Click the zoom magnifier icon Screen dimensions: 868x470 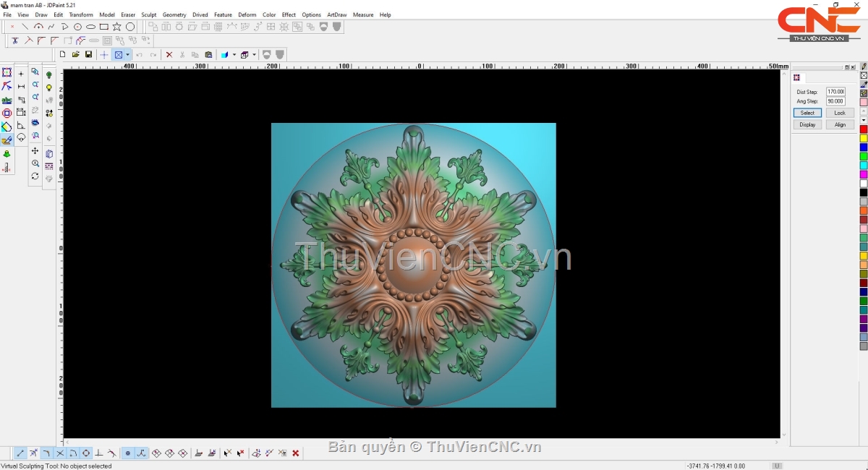(x=35, y=163)
